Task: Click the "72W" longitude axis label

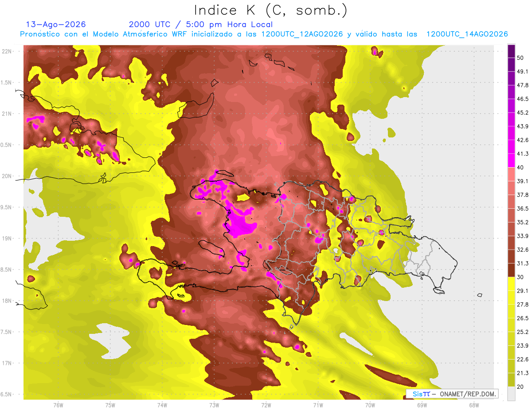Action: [266, 405]
